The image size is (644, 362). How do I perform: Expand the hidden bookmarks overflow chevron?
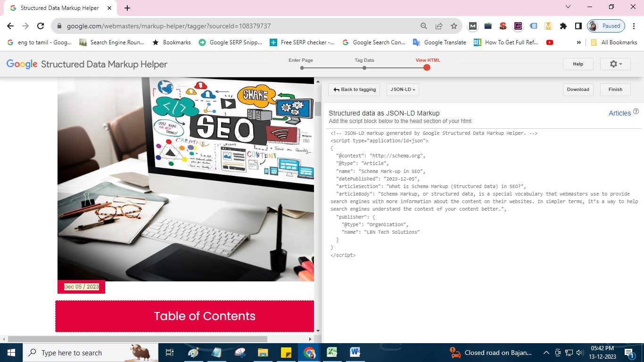579,42
